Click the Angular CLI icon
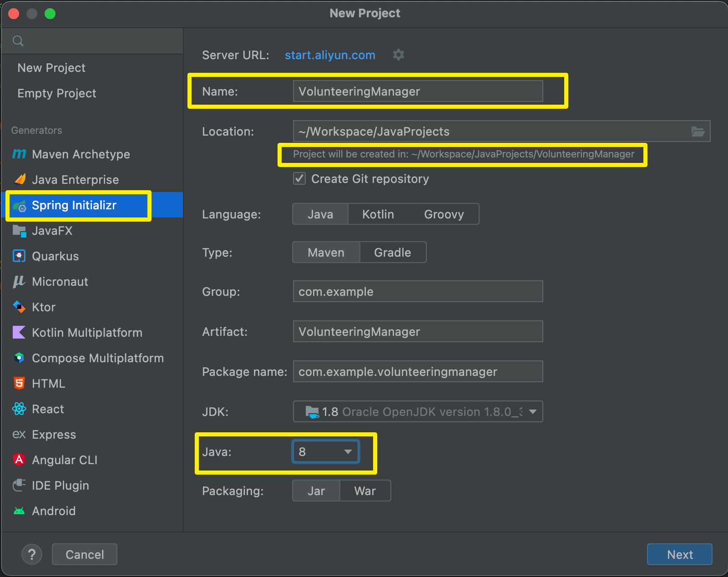Image resolution: width=728 pixels, height=577 pixels. pos(19,460)
